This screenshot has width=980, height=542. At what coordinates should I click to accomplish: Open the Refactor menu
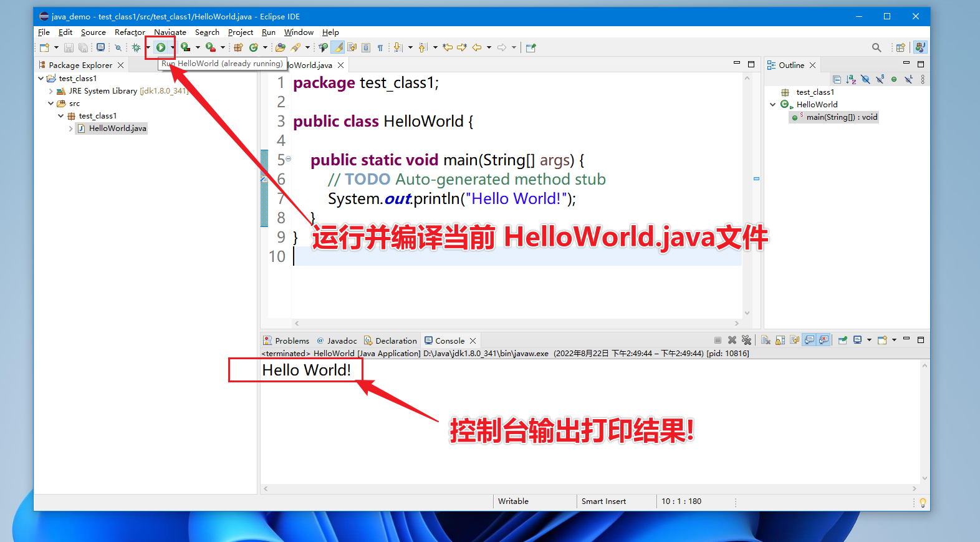[x=130, y=32]
